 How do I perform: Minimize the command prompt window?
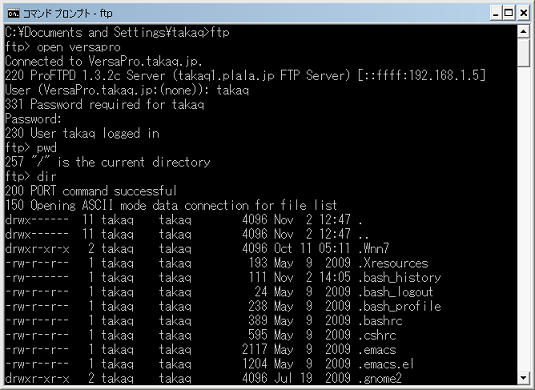tap(496, 14)
